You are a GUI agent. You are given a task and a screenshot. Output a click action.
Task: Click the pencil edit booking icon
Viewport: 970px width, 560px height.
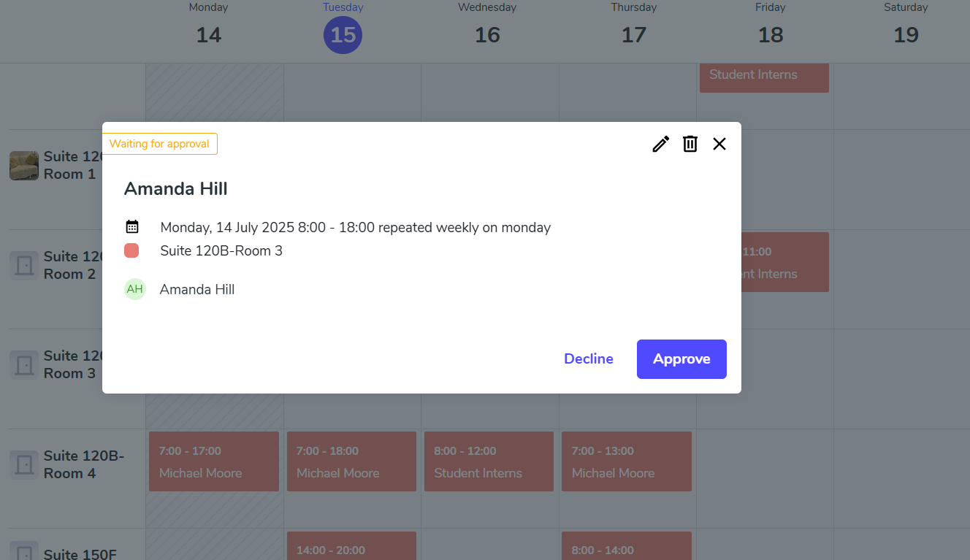pos(660,144)
